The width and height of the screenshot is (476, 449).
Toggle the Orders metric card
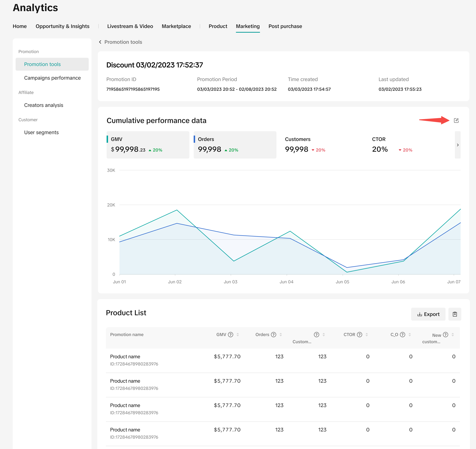click(x=235, y=145)
